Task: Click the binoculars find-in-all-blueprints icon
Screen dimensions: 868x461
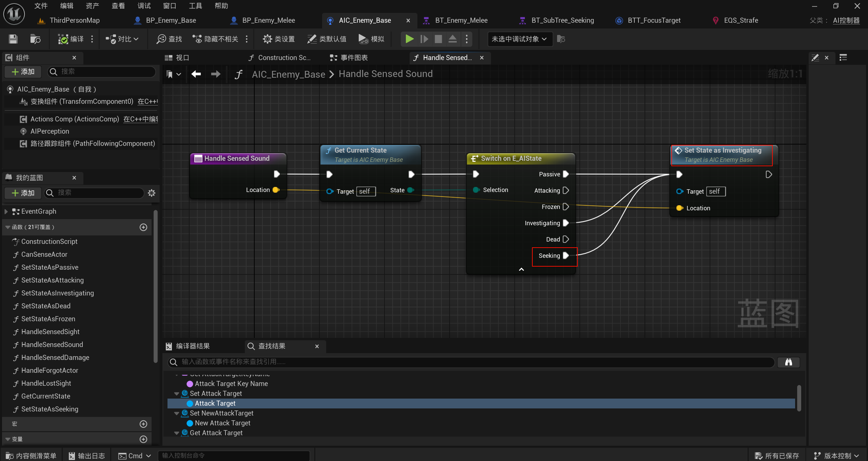Action: [788, 362]
